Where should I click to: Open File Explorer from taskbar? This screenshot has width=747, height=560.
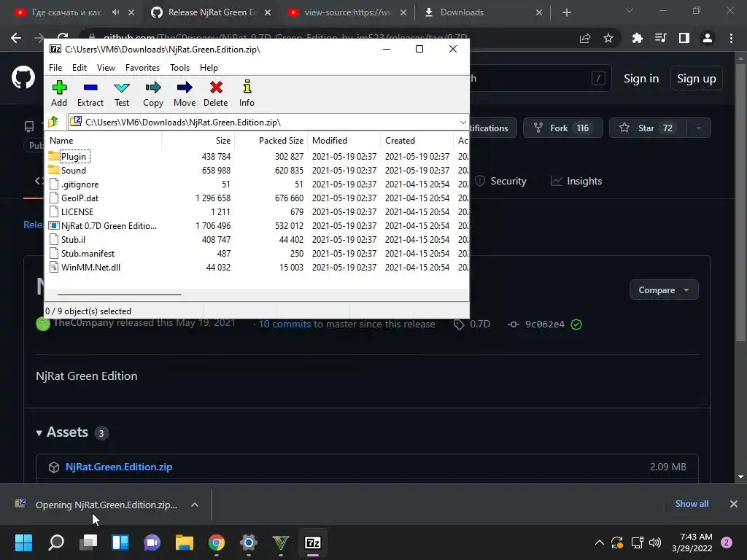coord(185,542)
